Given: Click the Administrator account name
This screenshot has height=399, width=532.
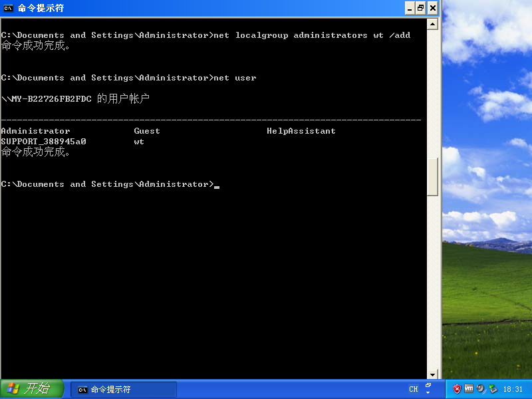Looking at the screenshot, I should 35,131.
